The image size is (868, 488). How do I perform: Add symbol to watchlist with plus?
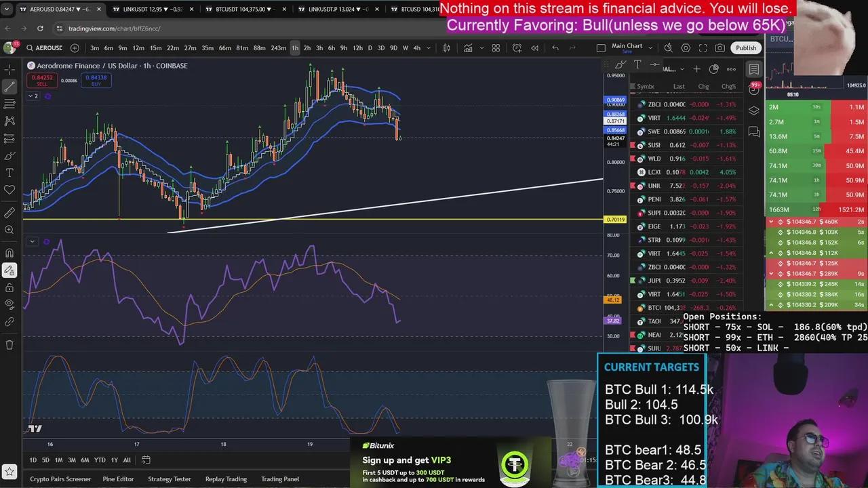[696, 68]
